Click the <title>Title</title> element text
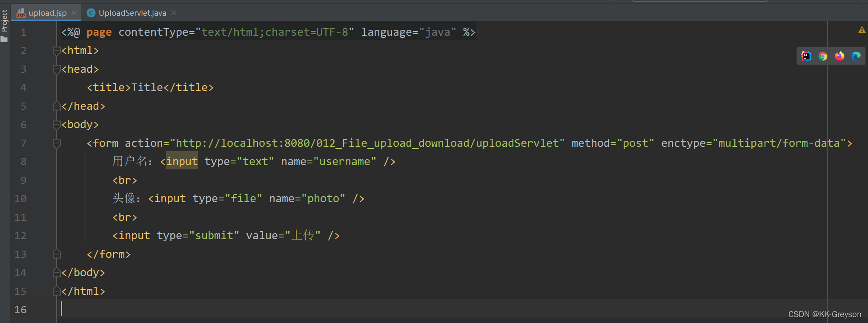This screenshot has width=868, height=323. pyautogui.click(x=150, y=88)
